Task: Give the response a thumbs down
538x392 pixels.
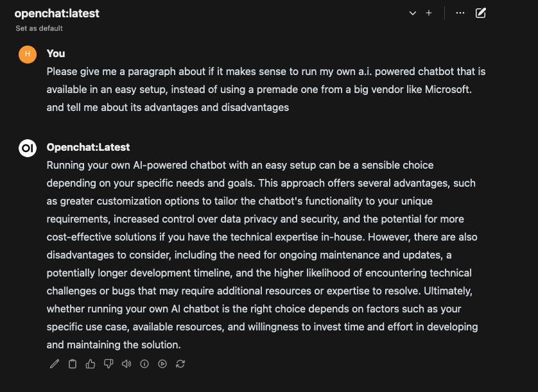Action: [x=108, y=364]
